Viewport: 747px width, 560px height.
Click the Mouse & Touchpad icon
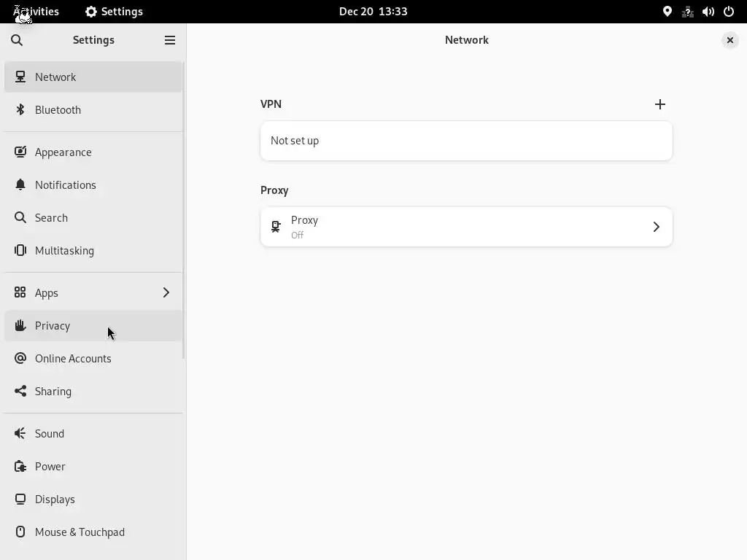20,532
